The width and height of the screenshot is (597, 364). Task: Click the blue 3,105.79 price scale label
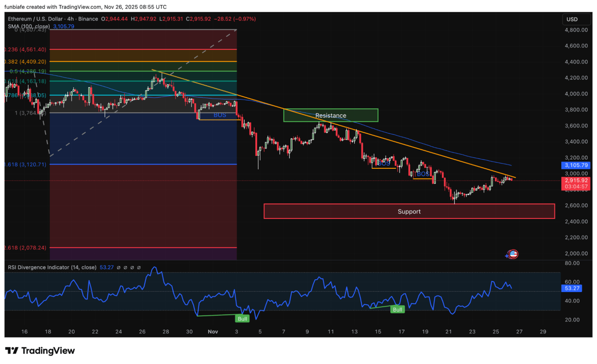(576, 165)
